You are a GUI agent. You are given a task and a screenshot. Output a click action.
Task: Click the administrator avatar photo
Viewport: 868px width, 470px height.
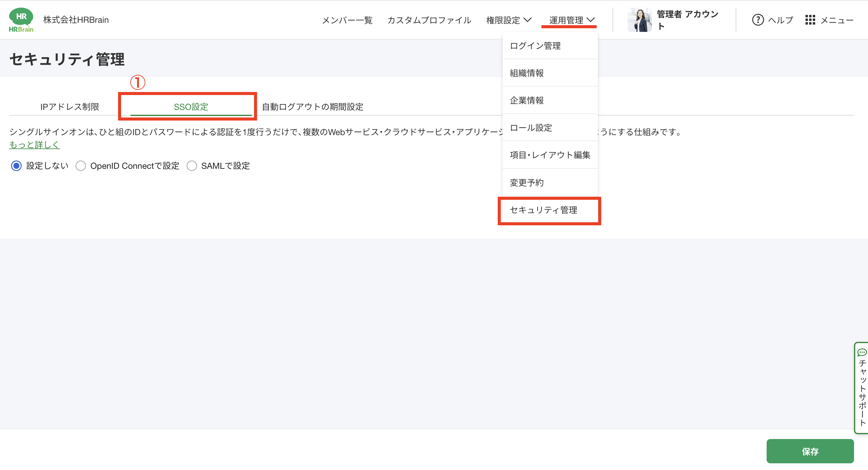pos(639,20)
